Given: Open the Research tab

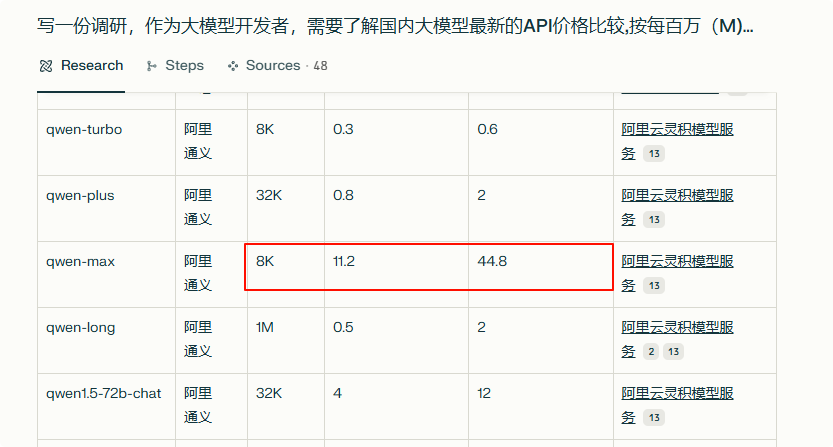Looking at the screenshot, I should tap(81, 65).
